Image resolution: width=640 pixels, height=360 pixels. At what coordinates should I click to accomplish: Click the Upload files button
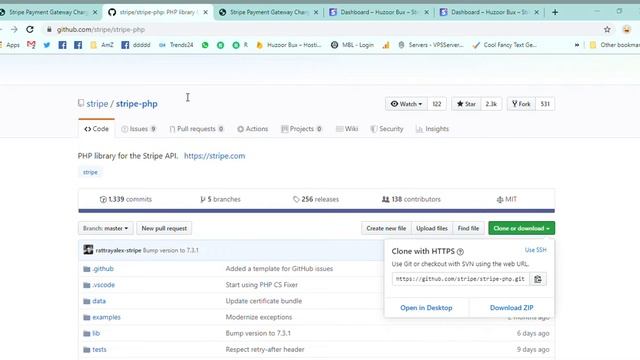[x=432, y=228]
